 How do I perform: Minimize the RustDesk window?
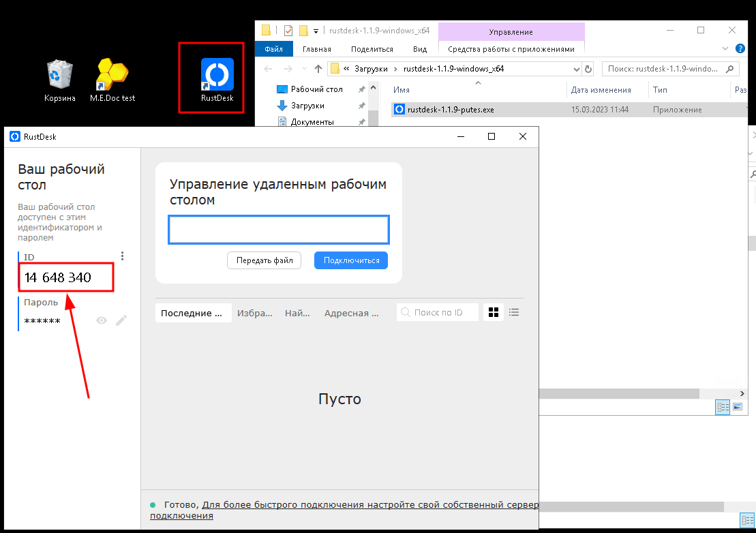[460, 136]
